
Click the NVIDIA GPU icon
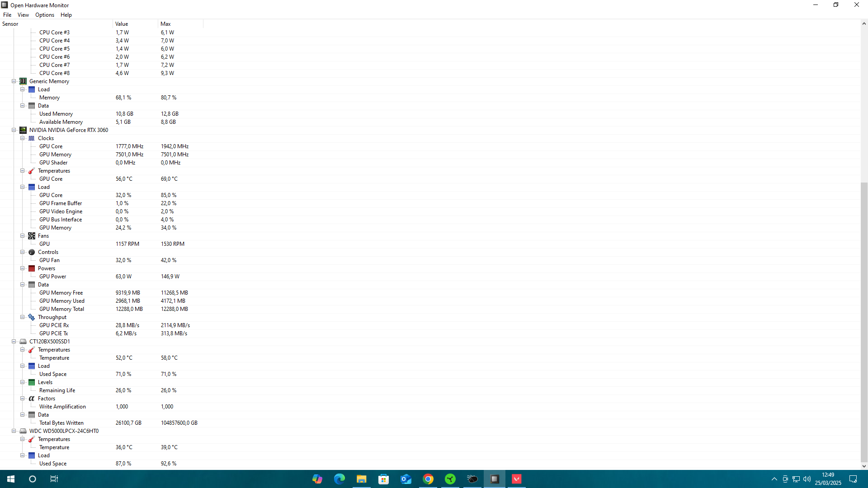click(23, 130)
